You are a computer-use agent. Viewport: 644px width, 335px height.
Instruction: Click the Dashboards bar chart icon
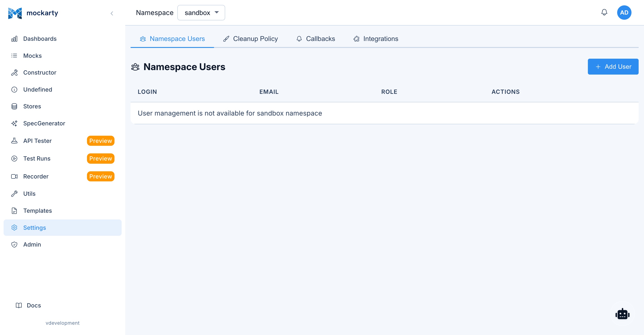coord(14,39)
